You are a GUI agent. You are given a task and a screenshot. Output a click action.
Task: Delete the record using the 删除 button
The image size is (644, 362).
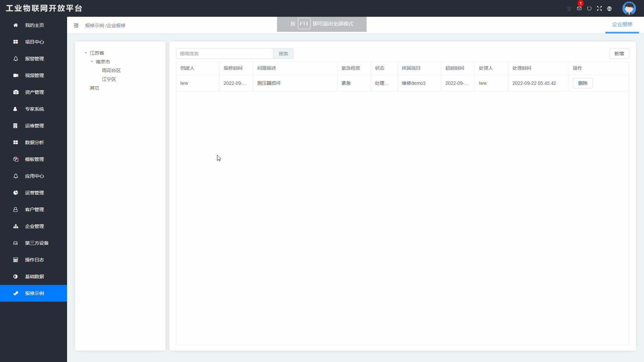click(x=583, y=83)
